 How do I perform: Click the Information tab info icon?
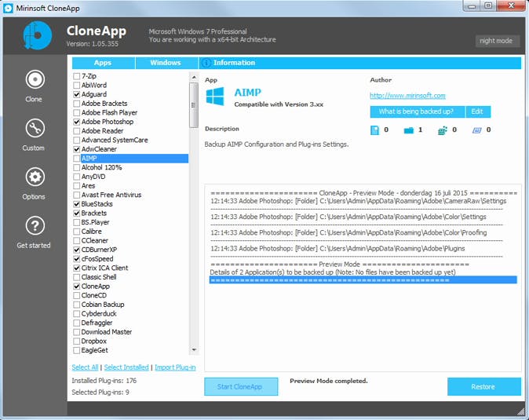click(x=206, y=63)
